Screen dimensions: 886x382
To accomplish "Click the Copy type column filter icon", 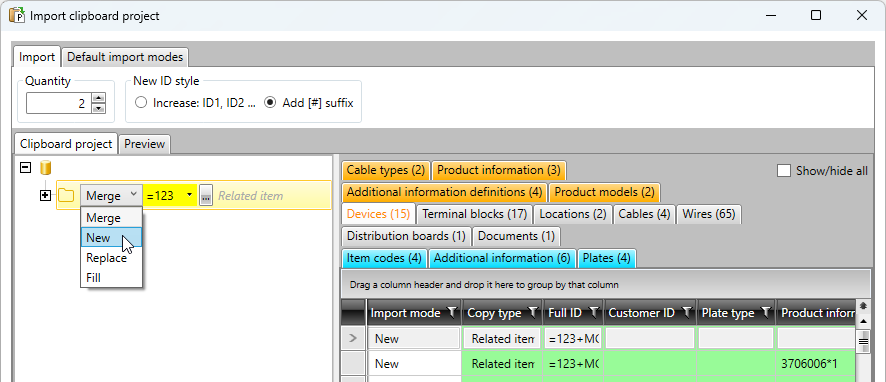I will (533, 312).
